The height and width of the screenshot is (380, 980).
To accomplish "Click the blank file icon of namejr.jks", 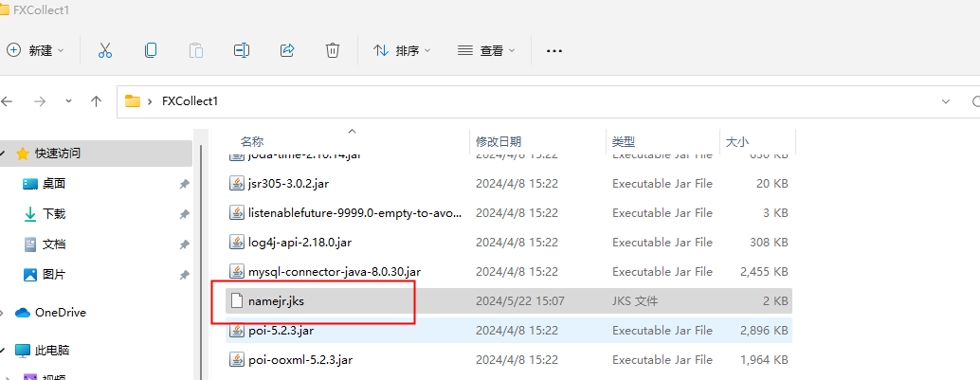I will (236, 300).
